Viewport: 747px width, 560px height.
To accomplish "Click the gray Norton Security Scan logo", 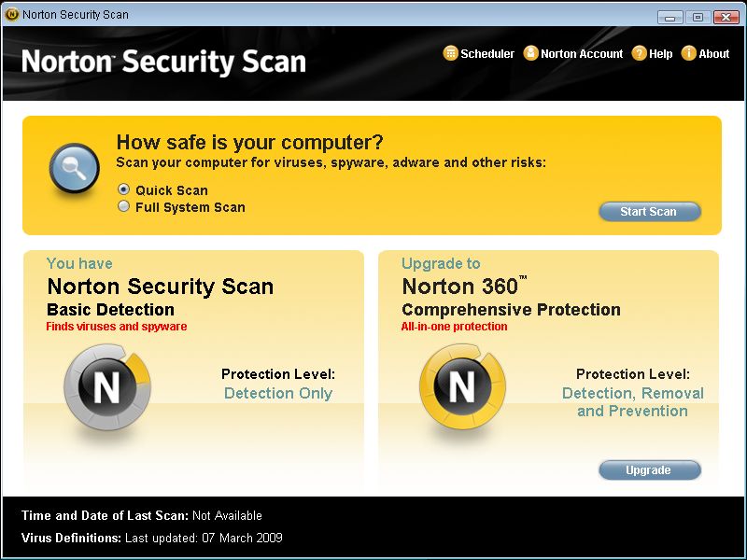I will tap(107, 387).
